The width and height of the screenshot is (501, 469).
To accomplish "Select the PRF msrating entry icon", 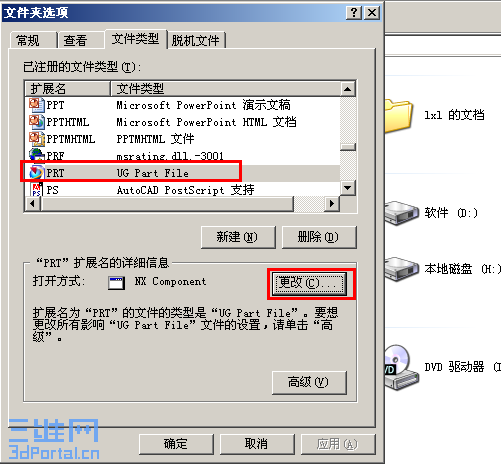I will coord(36,155).
